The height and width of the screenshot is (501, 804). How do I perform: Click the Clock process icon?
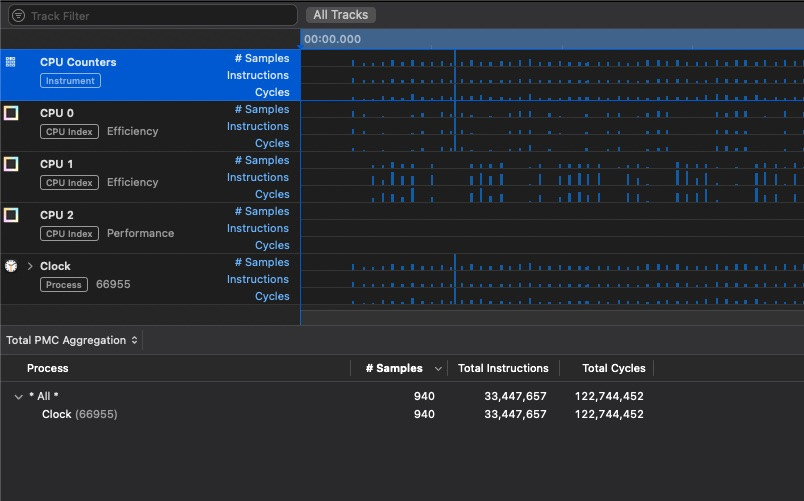(11, 266)
